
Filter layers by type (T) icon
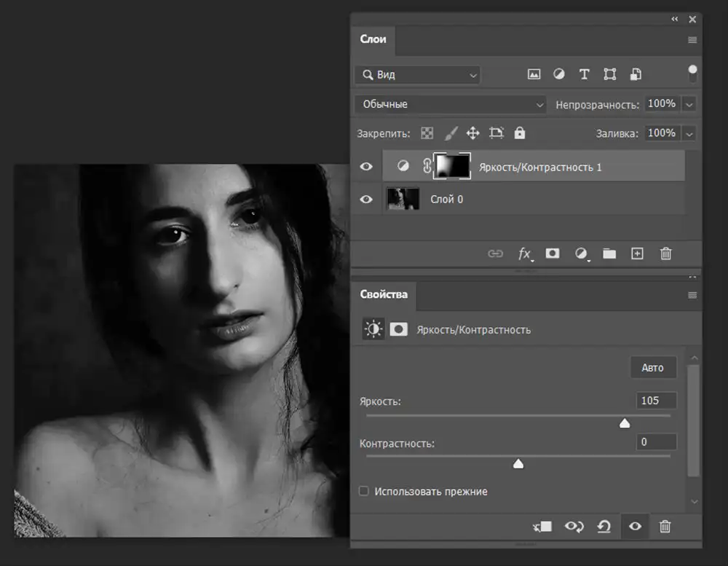click(584, 74)
